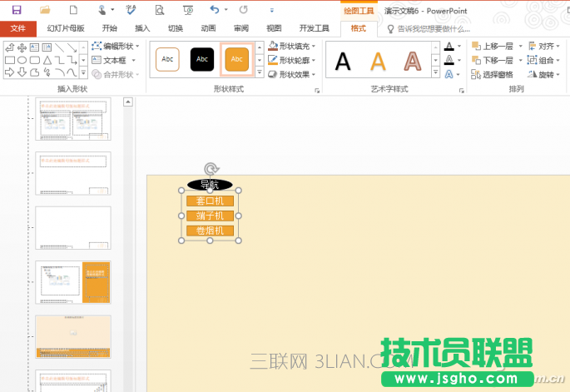The height and width of the screenshot is (392, 570).
Task: Open the 编辑形状 (Edit Shape) dropdown
Action: [116, 47]
